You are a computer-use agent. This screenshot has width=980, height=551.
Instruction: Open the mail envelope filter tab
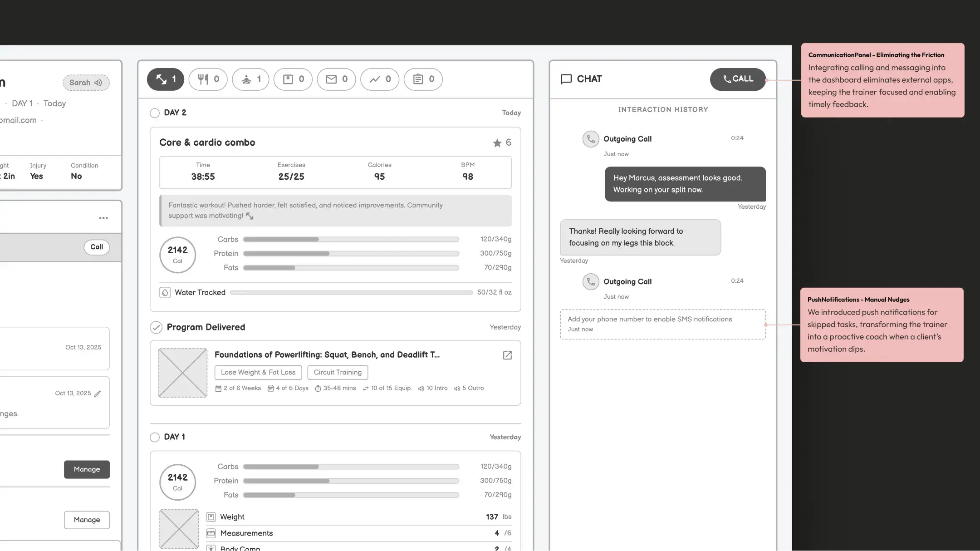(x=336, y=79)
